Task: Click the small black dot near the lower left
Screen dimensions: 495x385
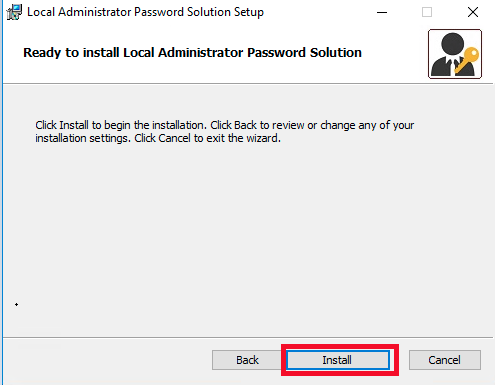Action: pyautogui.click(x=16, y=304)
